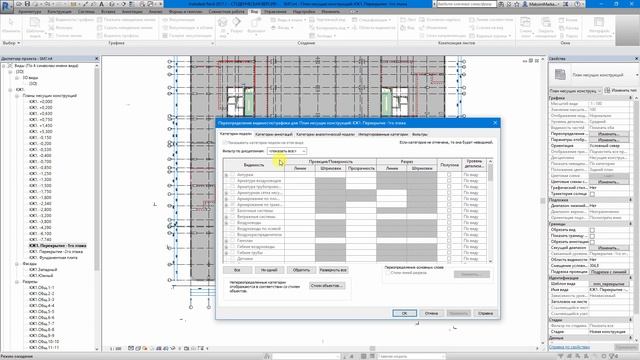The width and height of the screenshot is (640, 360).
Task: Click the favorites star icon in title bar
Action: point(517,4)
